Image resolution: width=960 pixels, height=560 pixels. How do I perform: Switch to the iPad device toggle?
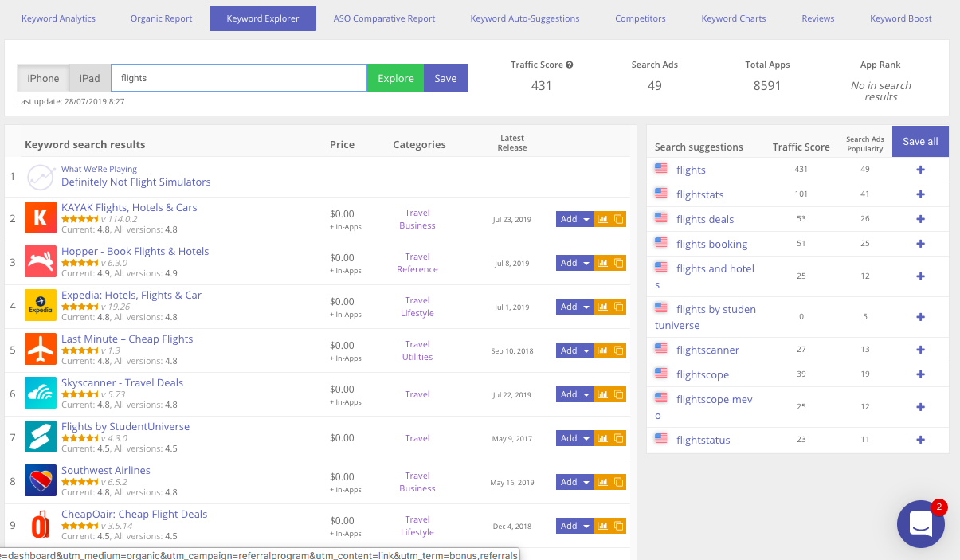(89, 78)
